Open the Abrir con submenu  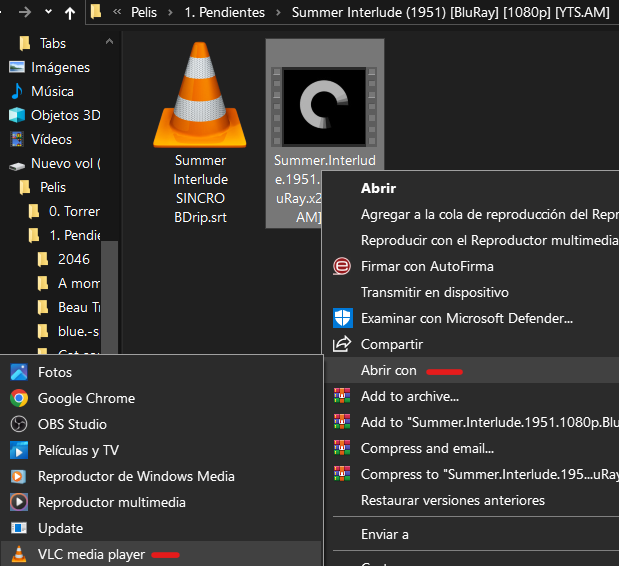(389, 370)
